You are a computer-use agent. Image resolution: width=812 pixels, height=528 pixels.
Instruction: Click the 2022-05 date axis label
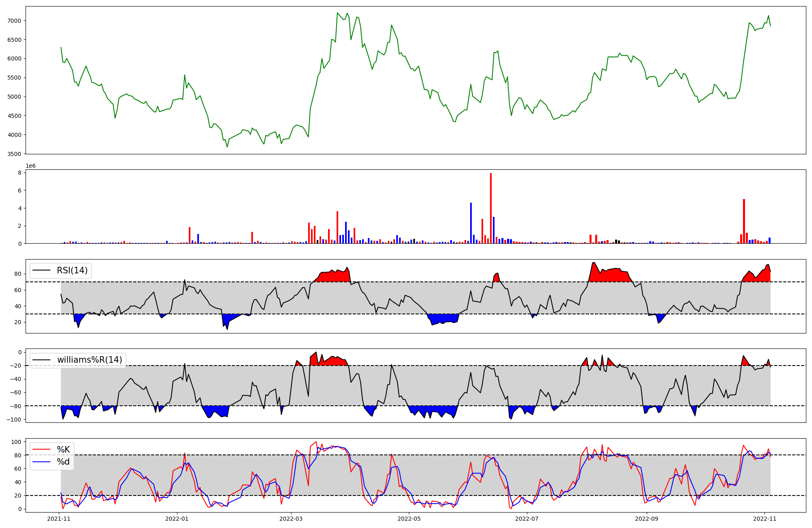click(409, 519)
